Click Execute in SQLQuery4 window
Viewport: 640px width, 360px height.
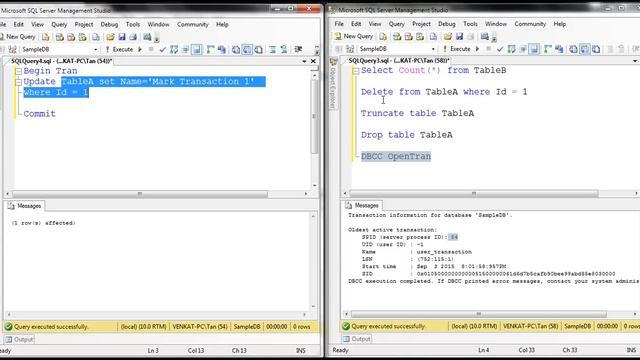pyautogui.click(x=119, y=49)
